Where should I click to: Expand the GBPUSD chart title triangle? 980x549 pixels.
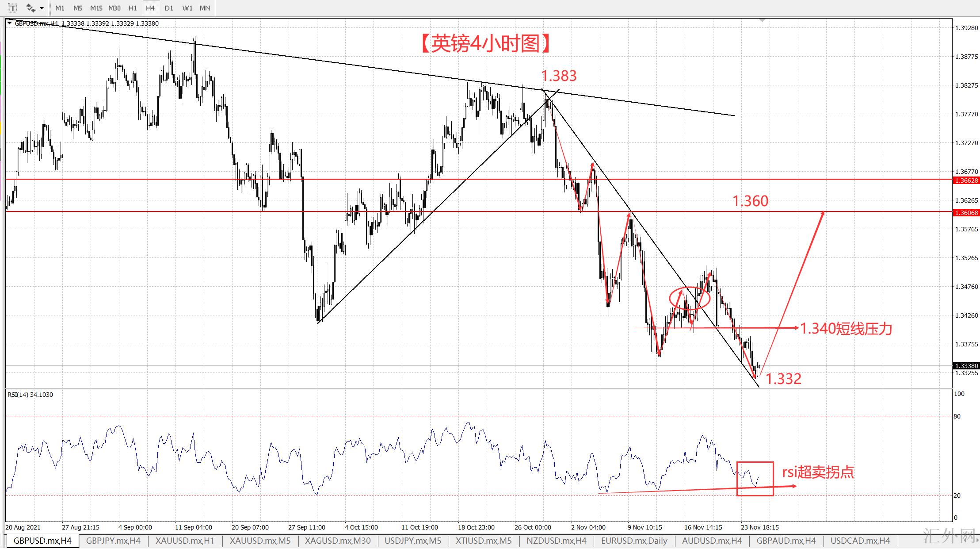pyautogui.click(x=10, y=23)
